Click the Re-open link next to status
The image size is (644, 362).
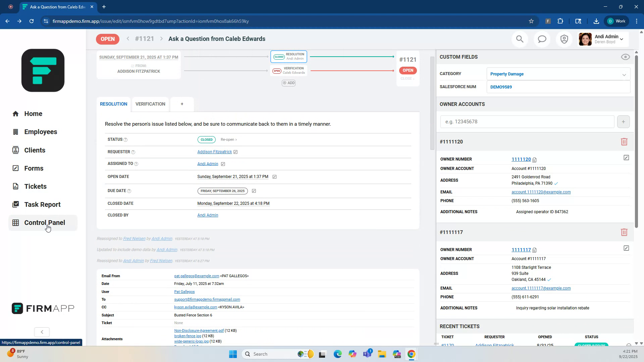coord(228,139)
